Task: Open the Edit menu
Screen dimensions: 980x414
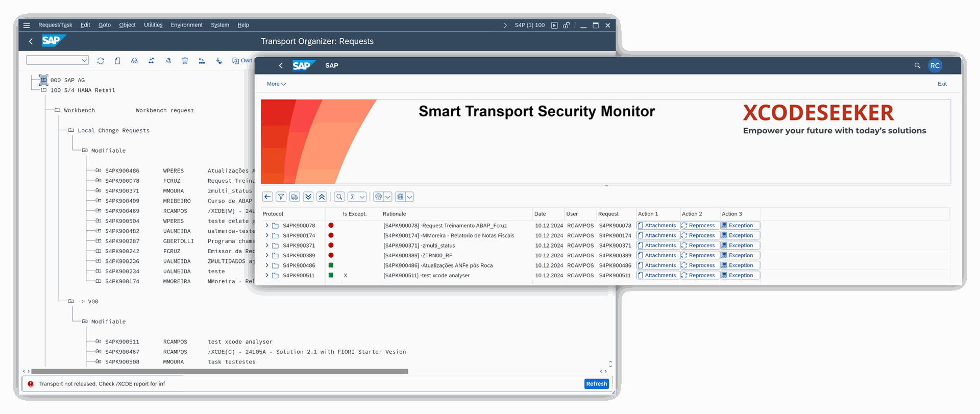Action: pos(85,25)
